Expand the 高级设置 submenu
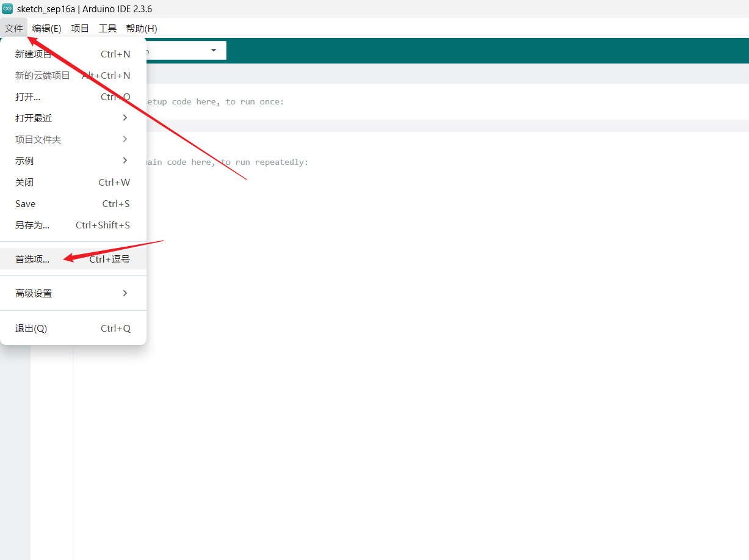Viewport: 749px width, 560px height. pyautogui.click(x=73, y=293)
